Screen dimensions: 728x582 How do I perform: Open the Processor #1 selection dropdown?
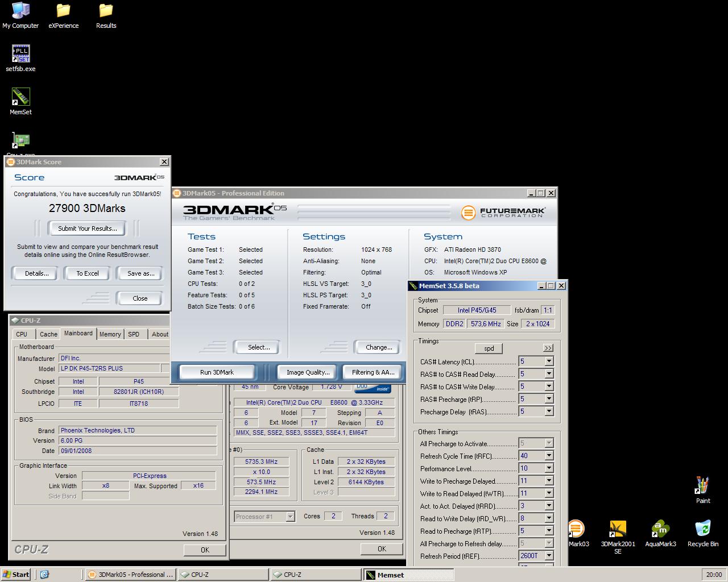(x=290, y=517)
